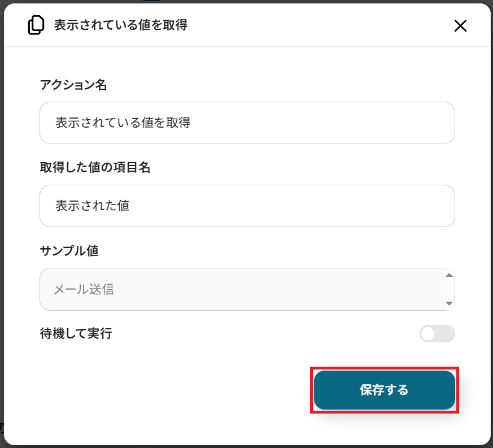Click the sample value scroll-down arrow
Viewport: 493px width, 448px height.
click(449, 303)
